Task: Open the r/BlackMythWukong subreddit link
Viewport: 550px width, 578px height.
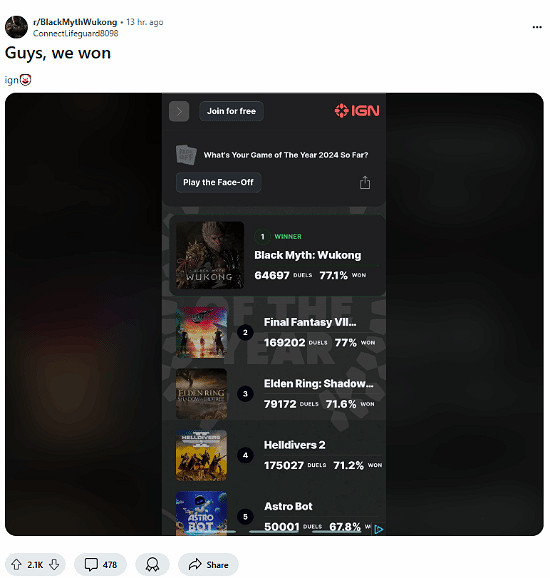Action: pyautogui.click(x=75, y=22)
